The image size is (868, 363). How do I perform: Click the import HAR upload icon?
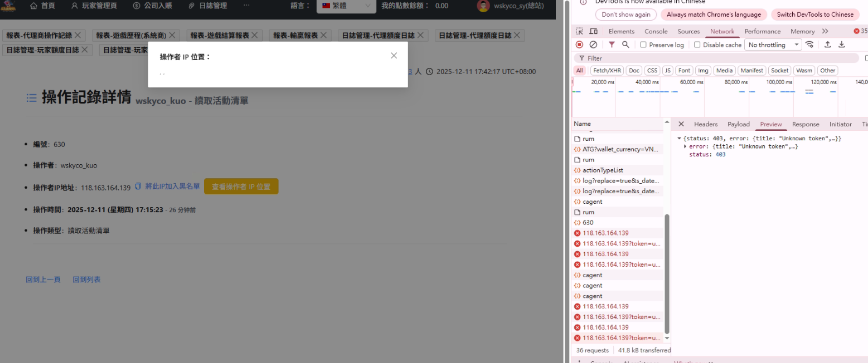(x=828, y=45)
